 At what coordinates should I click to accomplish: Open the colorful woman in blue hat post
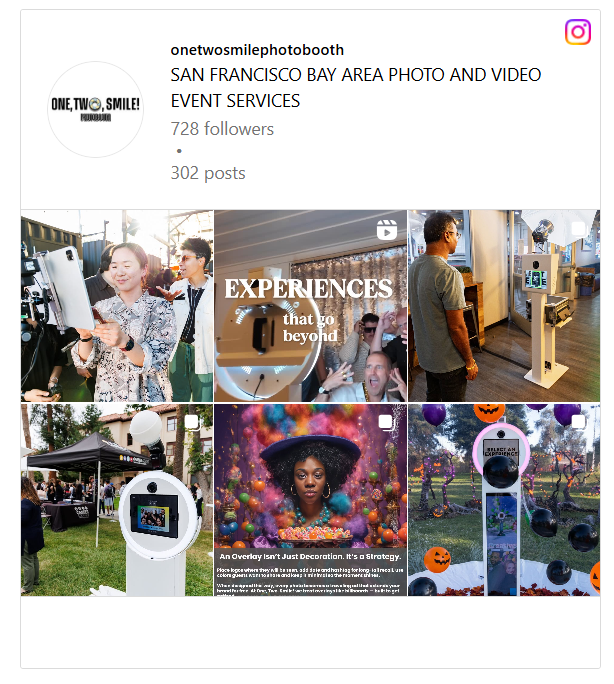[x=310, y=499]
